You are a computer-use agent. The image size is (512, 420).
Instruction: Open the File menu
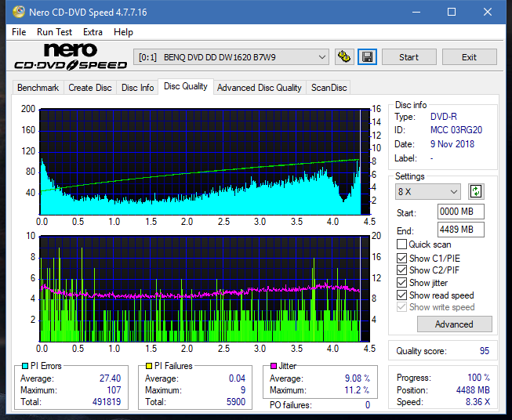19,32
